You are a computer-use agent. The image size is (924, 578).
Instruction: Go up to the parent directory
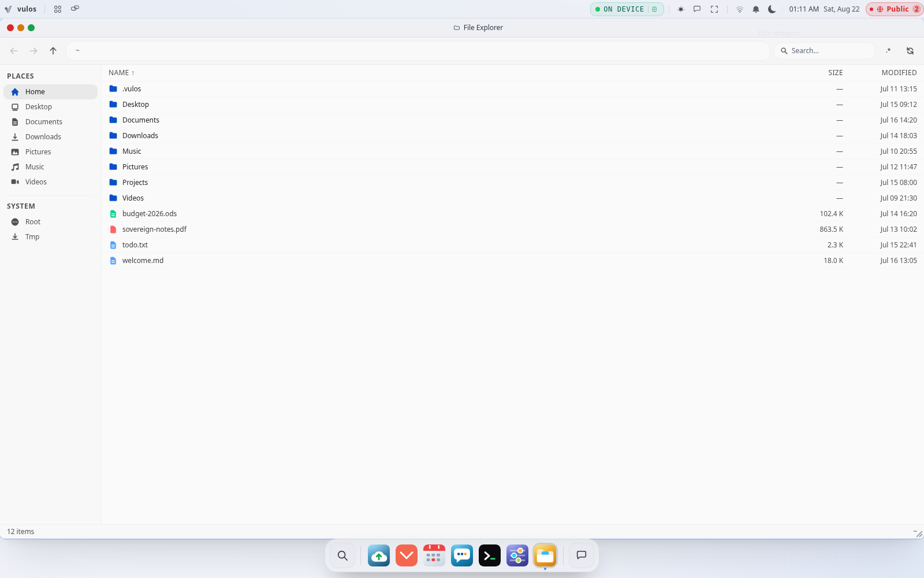pyautogui.click(x=53, y=51)
